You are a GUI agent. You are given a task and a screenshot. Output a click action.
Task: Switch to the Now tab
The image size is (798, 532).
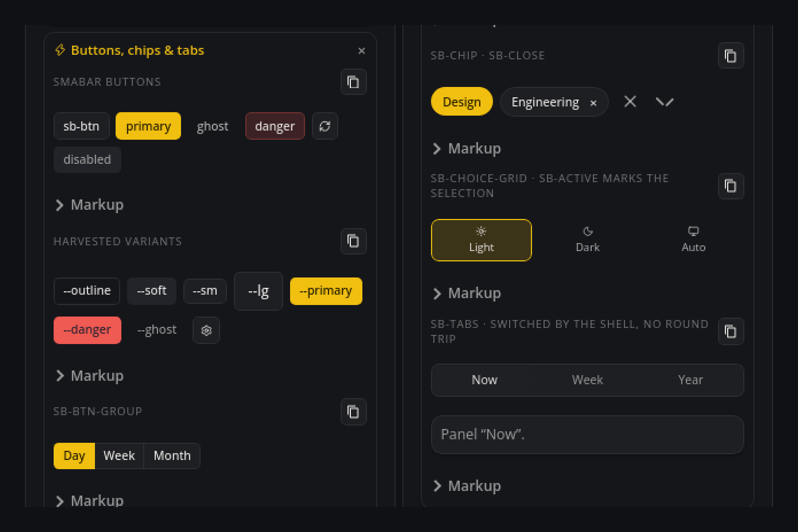click(x=484, y=380)
